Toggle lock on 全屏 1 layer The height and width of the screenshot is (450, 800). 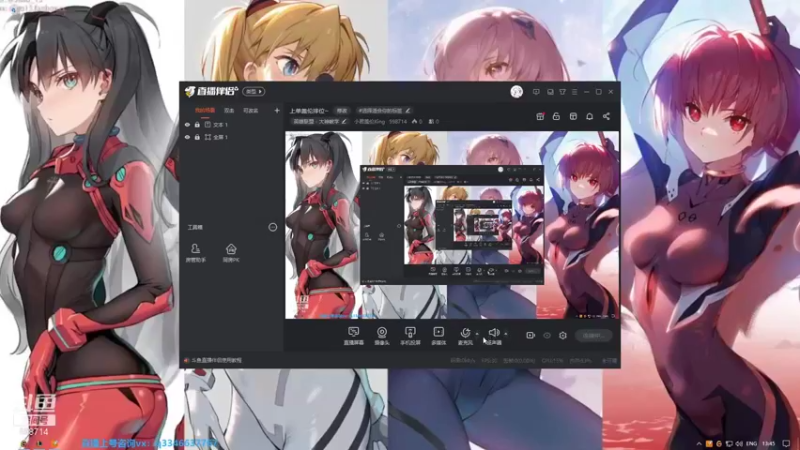pos(197,137)
